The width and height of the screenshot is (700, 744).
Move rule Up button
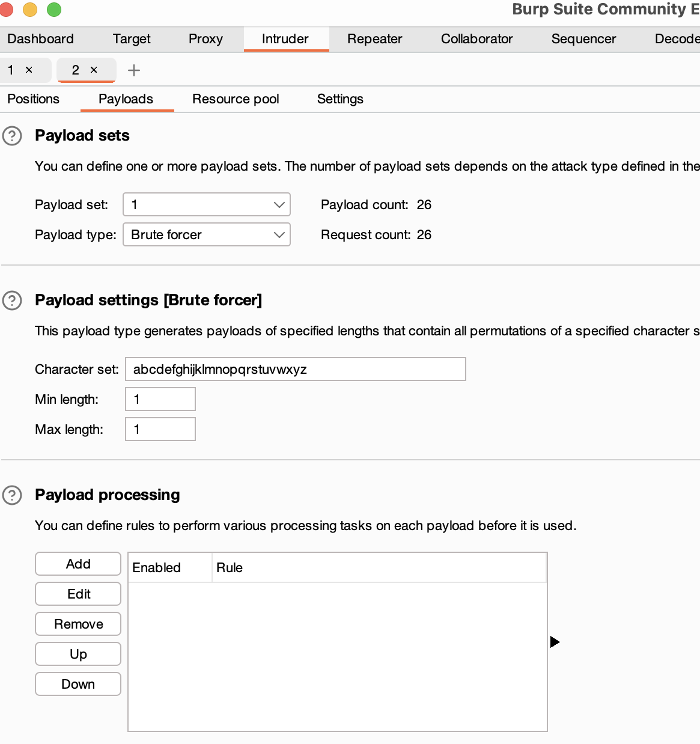[78, 654]
